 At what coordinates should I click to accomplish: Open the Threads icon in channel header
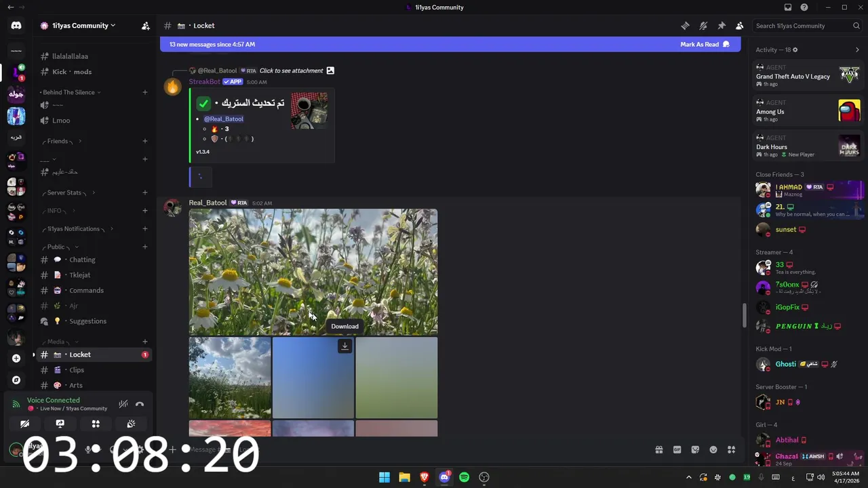(x=685, y=26)
